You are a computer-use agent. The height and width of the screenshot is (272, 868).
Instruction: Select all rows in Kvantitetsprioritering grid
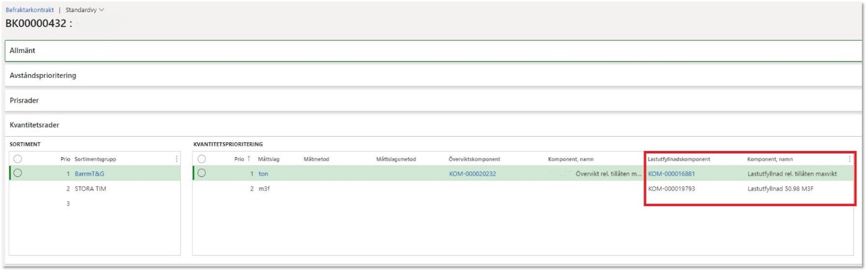pyautogui.click(x=201, y=159)
